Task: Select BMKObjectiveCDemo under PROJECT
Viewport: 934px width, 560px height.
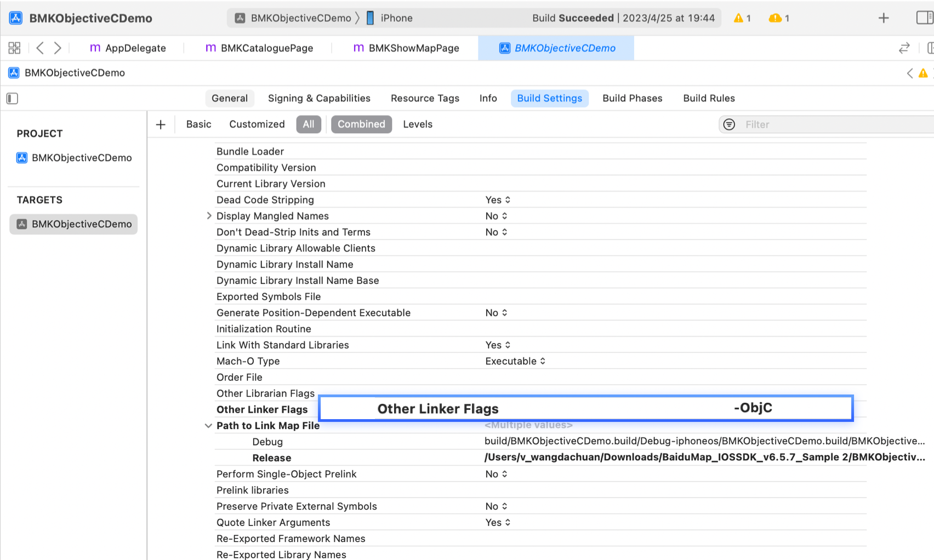Action: coord(81,158)
